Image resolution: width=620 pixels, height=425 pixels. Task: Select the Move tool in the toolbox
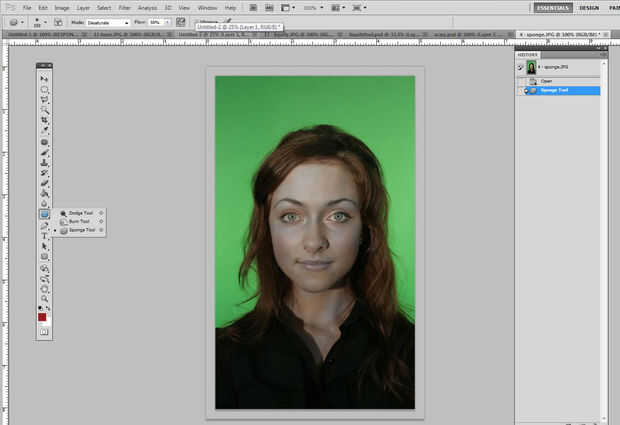point(45,78)
